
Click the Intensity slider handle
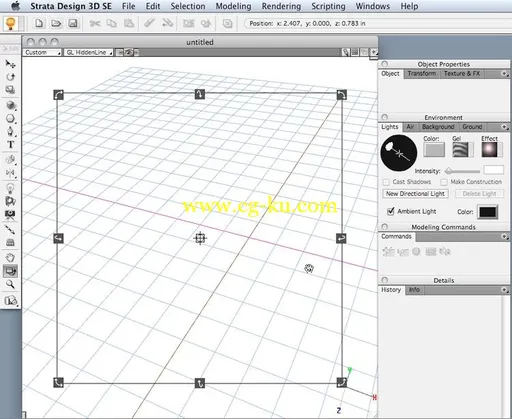449,171
